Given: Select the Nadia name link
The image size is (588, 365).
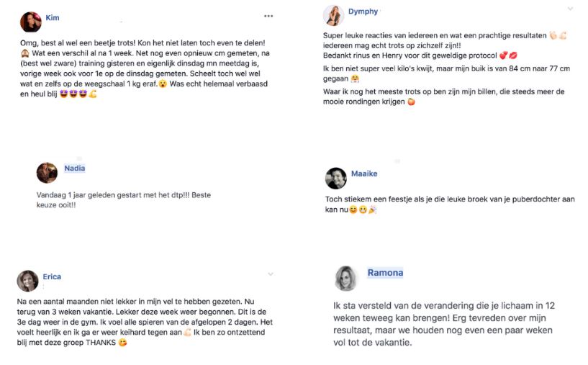Looking at the screenshot, I should click(74, 168).
